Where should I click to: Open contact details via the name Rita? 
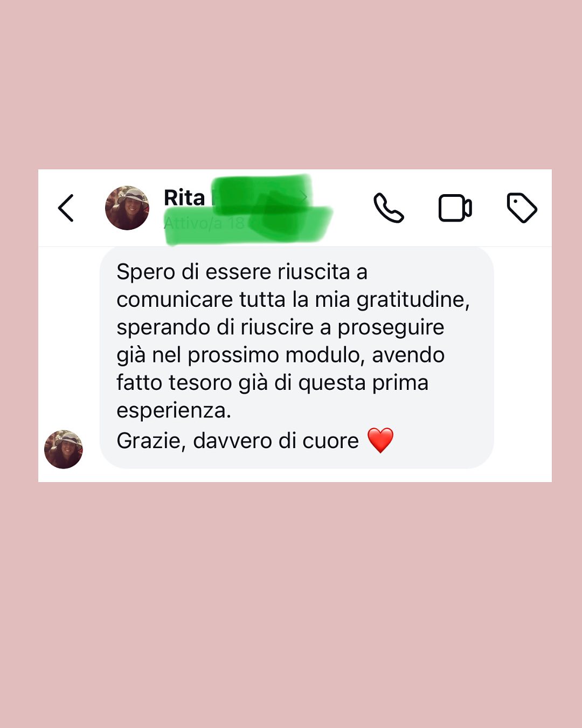[184, 198]
